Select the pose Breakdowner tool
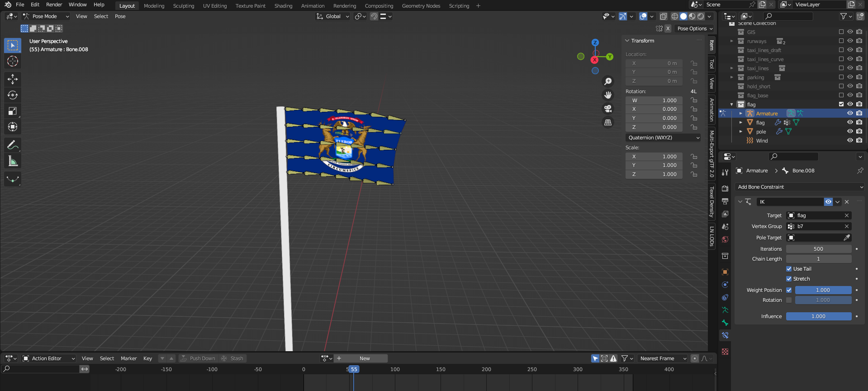 [x=13, y=179]
